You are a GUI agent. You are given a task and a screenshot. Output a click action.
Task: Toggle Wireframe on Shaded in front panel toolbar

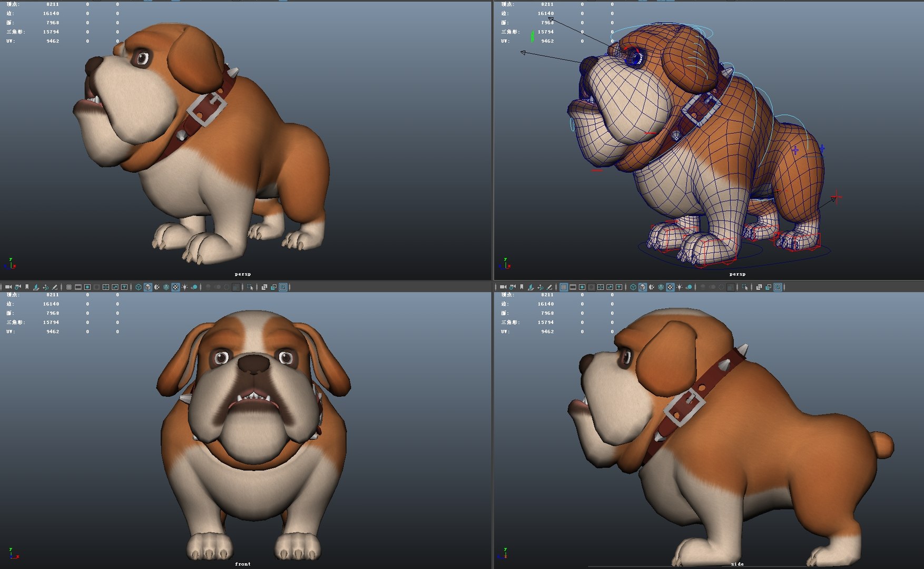pyautogui.click(x=166, y=287)
